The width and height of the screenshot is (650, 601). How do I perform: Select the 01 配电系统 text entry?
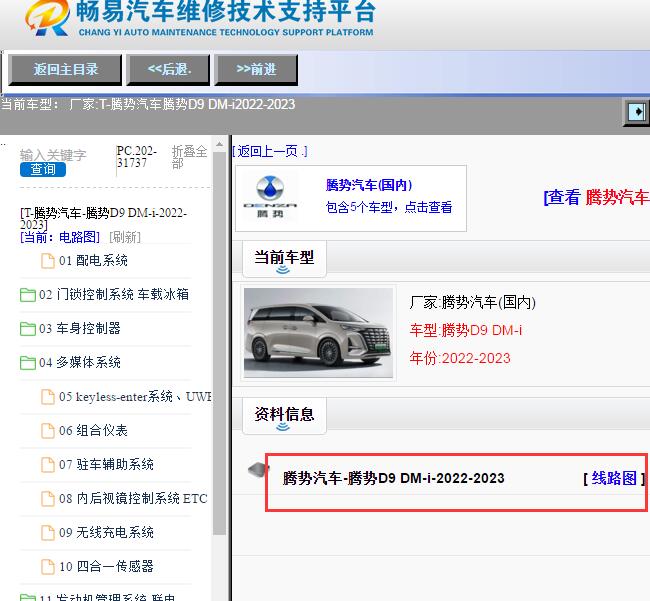pos(93,261)
